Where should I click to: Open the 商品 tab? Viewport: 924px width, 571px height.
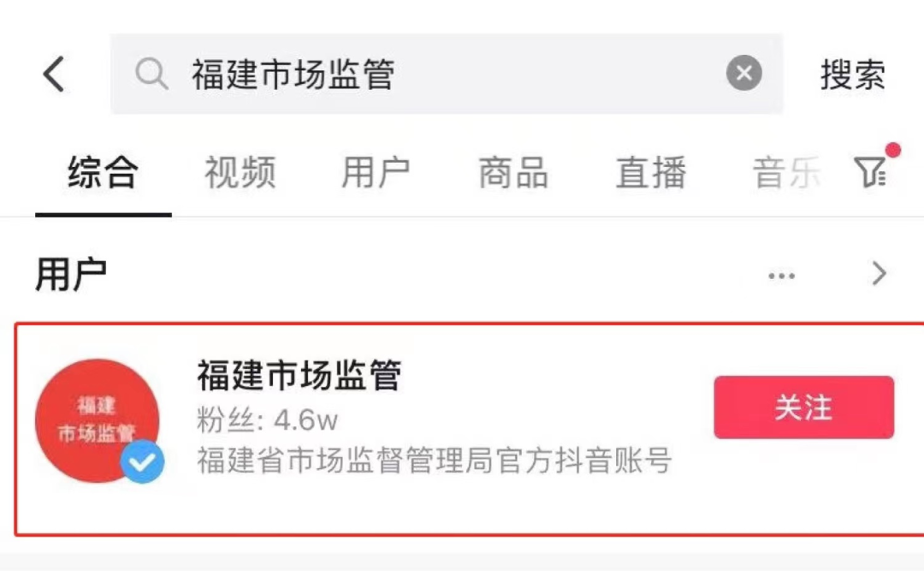pyautogui.click(x=513, y=174)
